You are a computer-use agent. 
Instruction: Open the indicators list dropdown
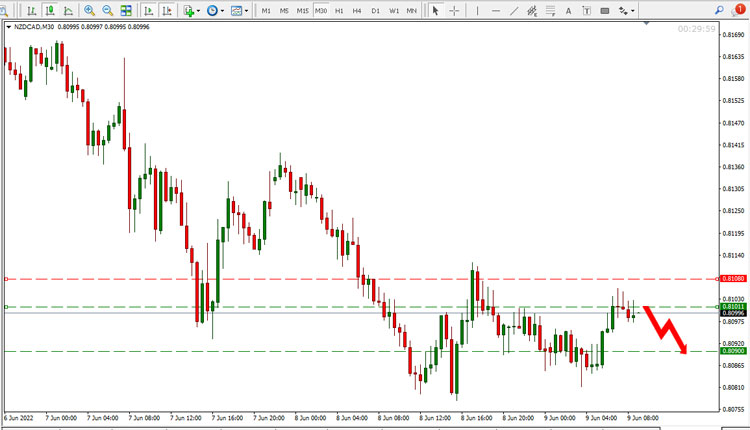(x=192, y=10)
